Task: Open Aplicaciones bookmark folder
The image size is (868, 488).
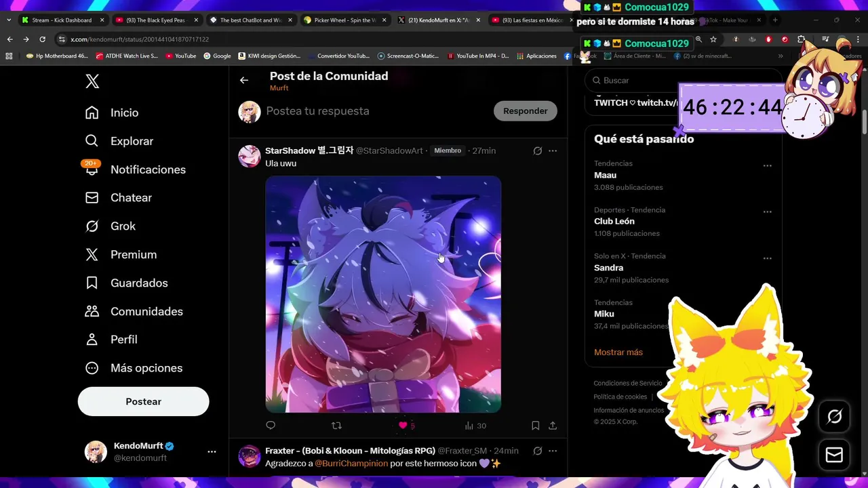Action: tap(536, 56)
